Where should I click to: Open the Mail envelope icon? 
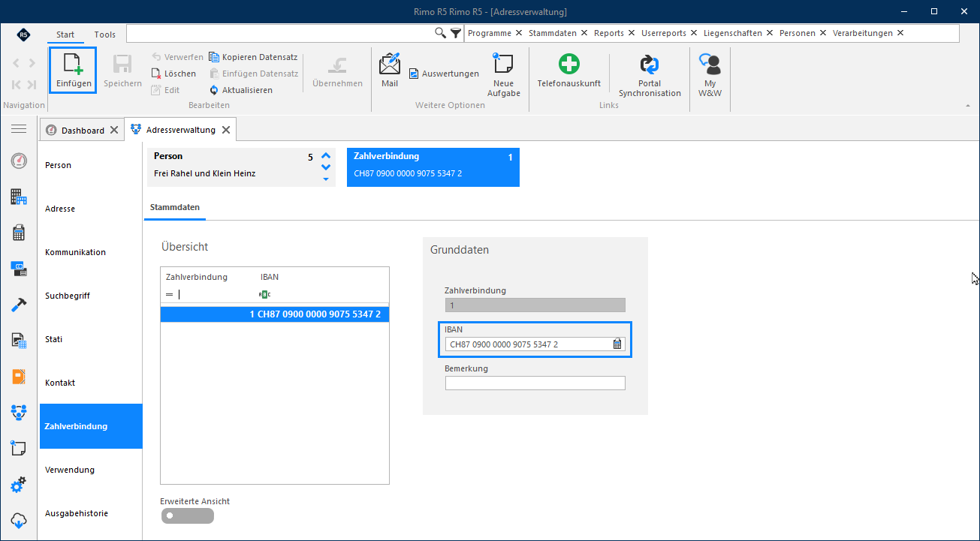pyautogui.click(x=390, y=64)
